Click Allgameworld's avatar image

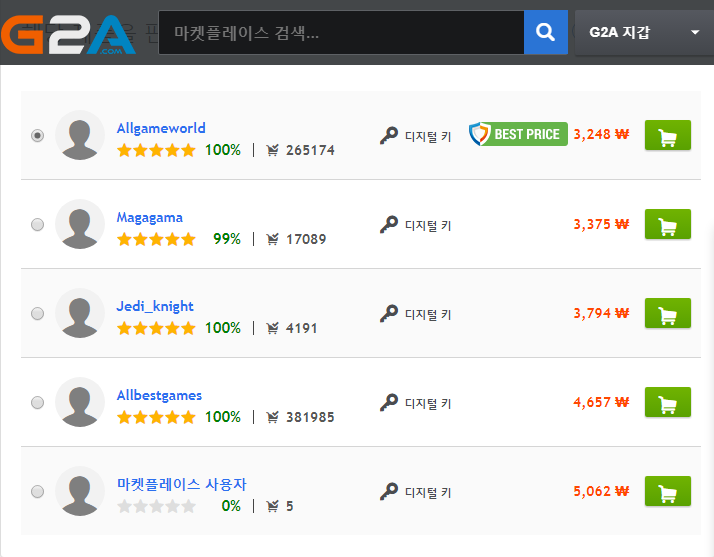(x=80, y=135)
